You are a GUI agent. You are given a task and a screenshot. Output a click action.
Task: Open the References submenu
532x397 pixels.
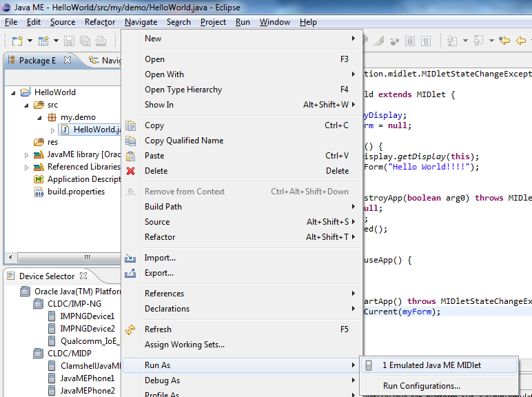click(x=242, y=294)
